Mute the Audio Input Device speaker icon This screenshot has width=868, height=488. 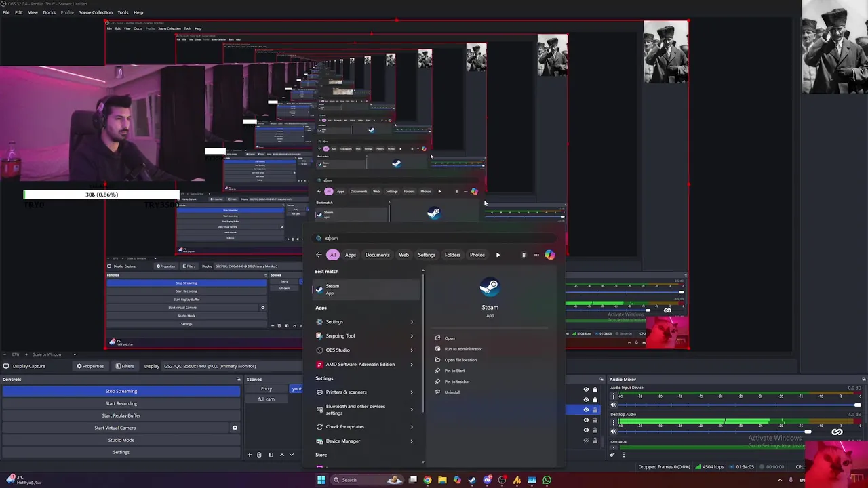point(614,405)
